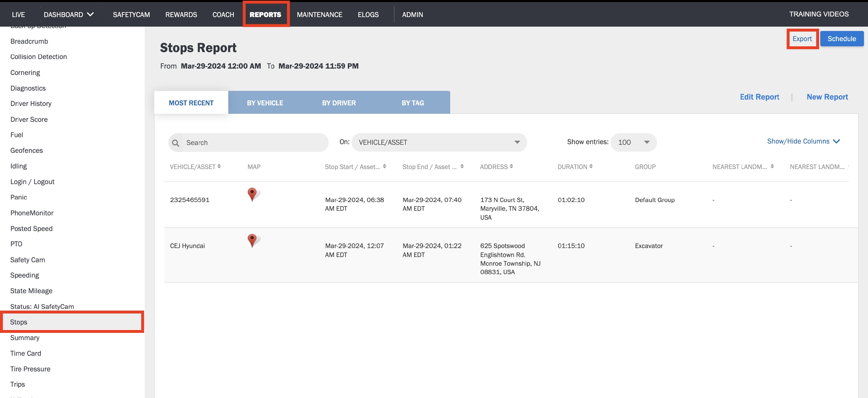Sort by first NEAREST LANDM... column arrows

772,166
